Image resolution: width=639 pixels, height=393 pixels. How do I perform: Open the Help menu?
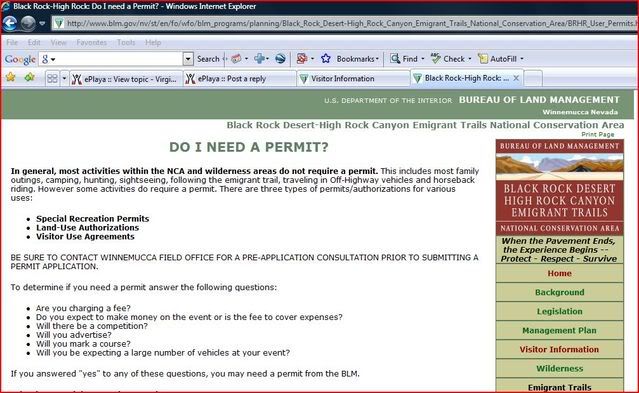[x=153, y=42]
